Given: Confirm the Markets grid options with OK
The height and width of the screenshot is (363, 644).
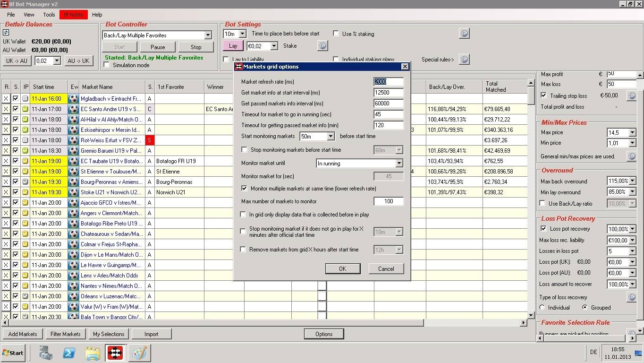Looking at the screenshot, I should (343, 268).
